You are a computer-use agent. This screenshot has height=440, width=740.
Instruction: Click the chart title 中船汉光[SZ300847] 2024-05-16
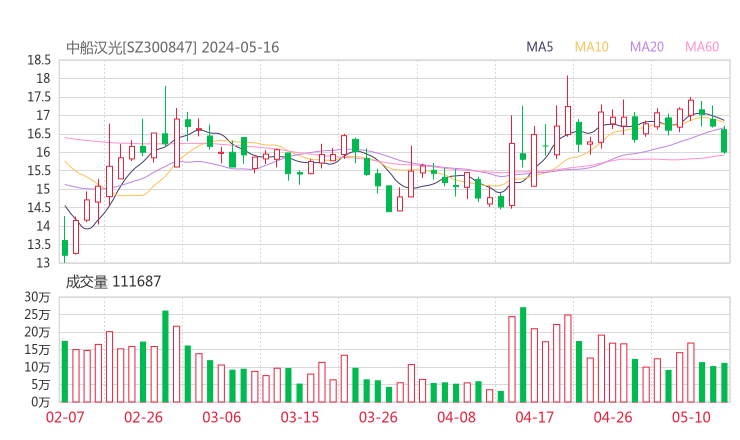pos(173,48)
